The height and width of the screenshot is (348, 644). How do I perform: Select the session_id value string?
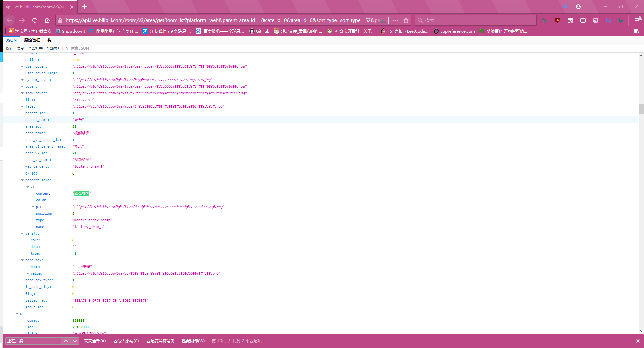111,300
